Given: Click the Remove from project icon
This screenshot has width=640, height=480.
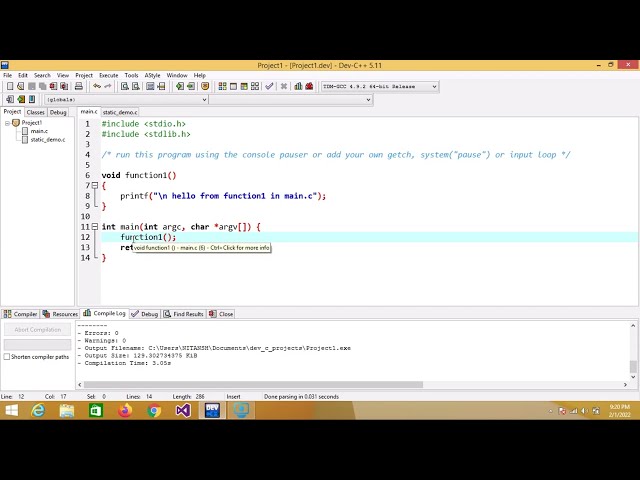Looking at the screenshot, I should (191, 86).
